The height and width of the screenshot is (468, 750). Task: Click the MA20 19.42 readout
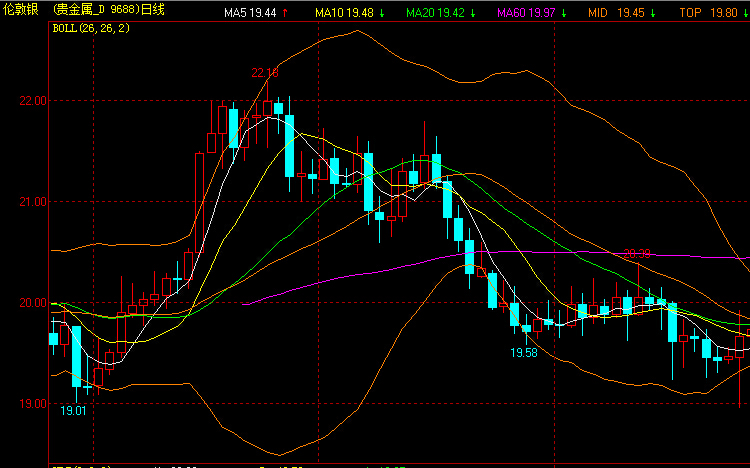tap(435, 13)
